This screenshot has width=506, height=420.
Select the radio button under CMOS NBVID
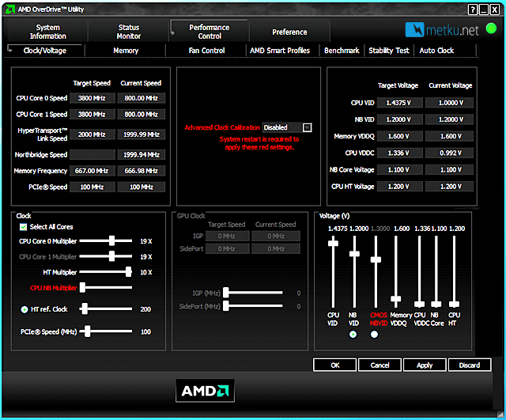click(374, 335)
